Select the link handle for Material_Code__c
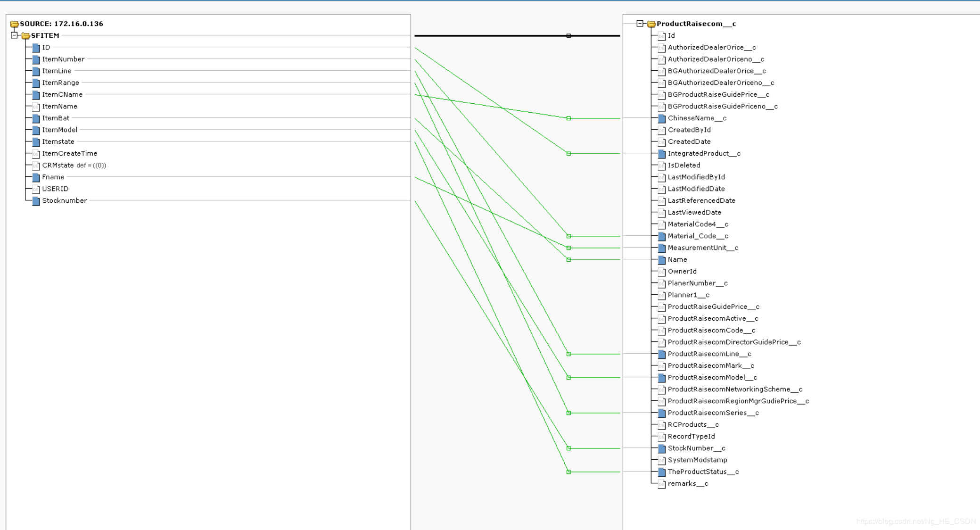The width and height of the screenshot is (980, 530). point(568,236)
